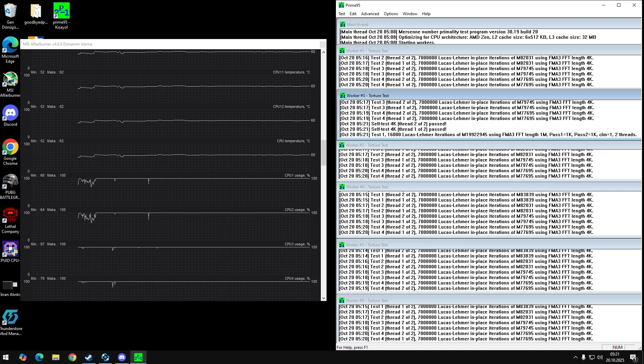
Task: Open the Help menu in Prime95
Action: coord(426,14)
